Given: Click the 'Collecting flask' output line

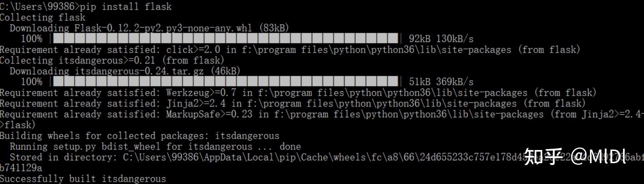Looking at the screenshot, I should [43, 17].
